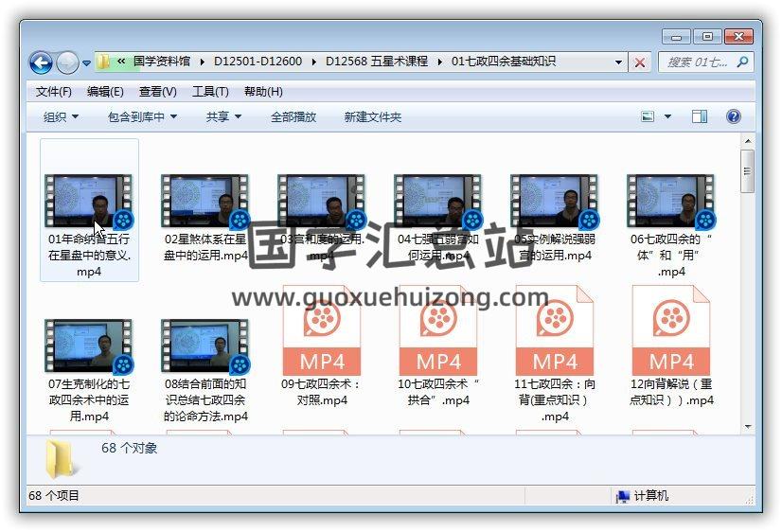The width and height of the screenshot is (782, 532).
Task: Click filename 01年命纳音五行在星盘中的意义.mp4
Action: 89,256
